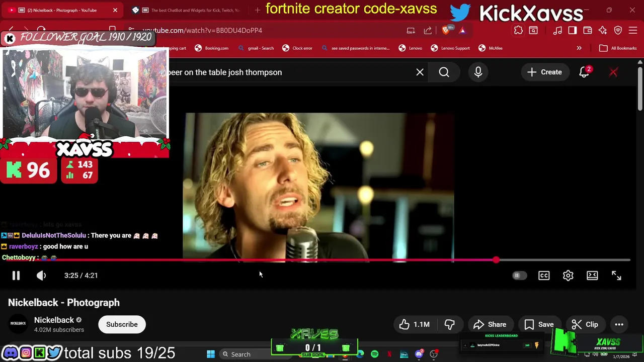Open the Brave Shields lion icon
The image size is (644, 362).
[x=446, y=30]
